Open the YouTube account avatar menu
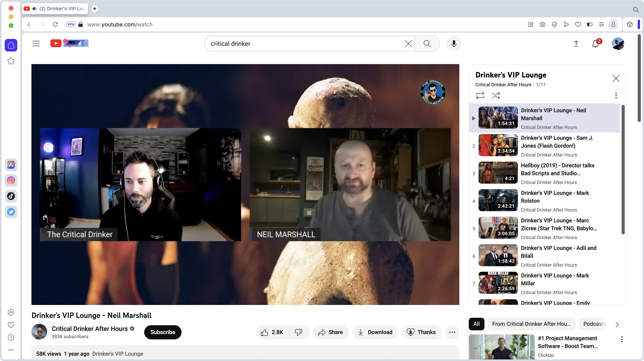Screen dimensions: 644x361 pyautogui.click(x=618, y=44)
